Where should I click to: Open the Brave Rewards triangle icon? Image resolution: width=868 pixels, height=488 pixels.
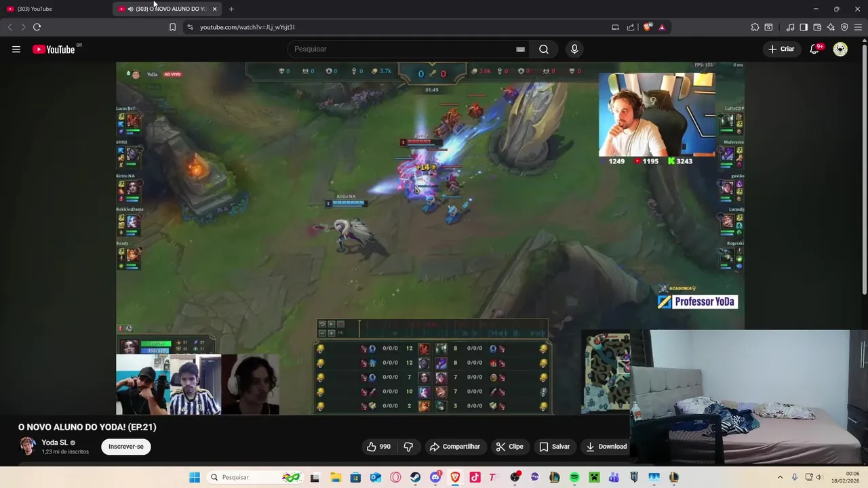[x=662, y=27]
